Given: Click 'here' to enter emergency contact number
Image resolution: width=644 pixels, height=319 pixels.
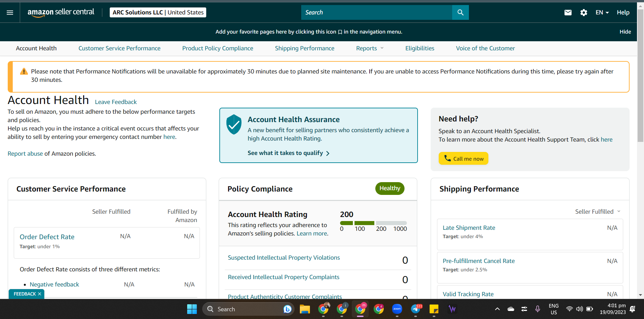Looking at the screenshot, I should point(169,137).
